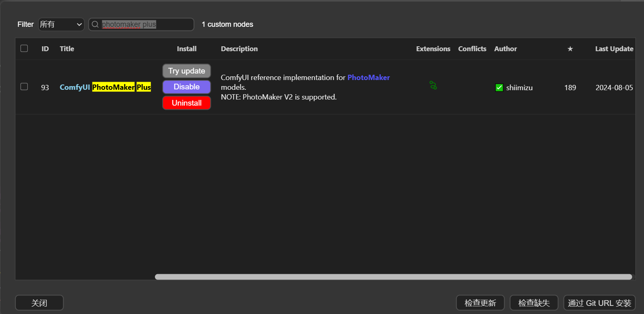Click the search field containing photomaker plus
Image resolution: width=644 pixels, height=314 pixels.
click(x=142, y=24)
